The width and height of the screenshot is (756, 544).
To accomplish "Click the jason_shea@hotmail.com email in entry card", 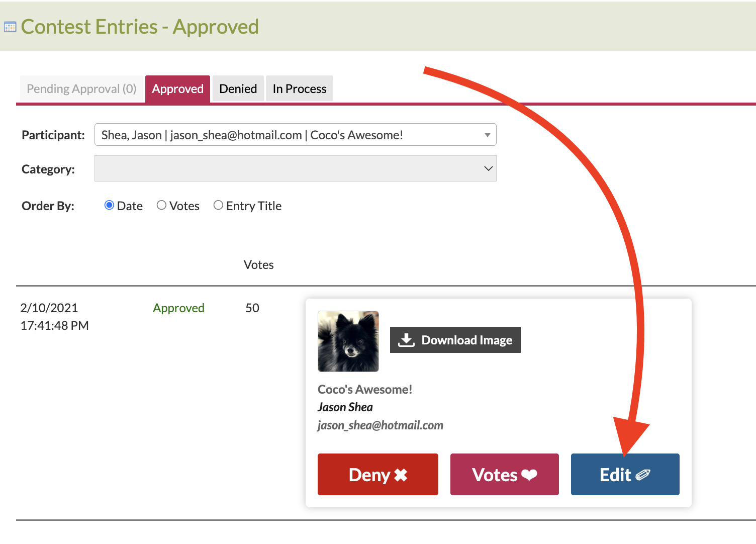I will (x=381, y=425).
